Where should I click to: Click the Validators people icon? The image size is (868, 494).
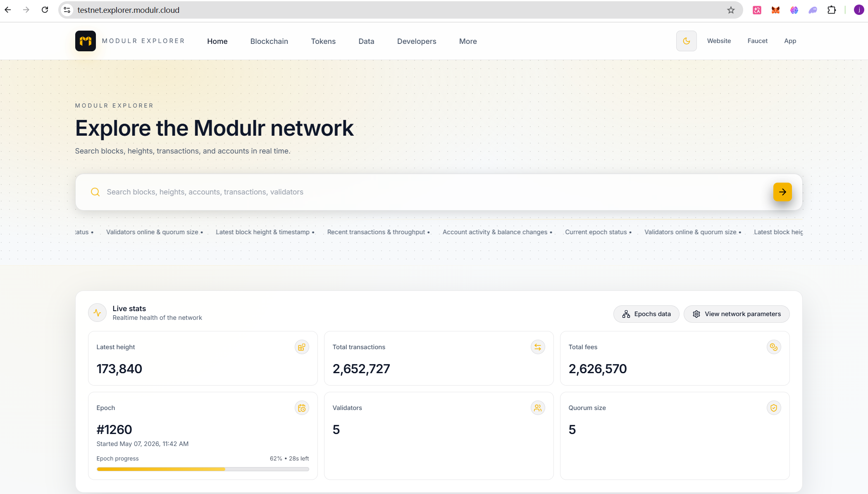coord(538,408)
